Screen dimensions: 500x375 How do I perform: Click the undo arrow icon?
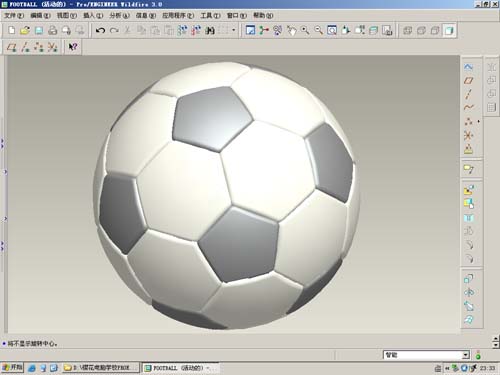coord(100,30)
